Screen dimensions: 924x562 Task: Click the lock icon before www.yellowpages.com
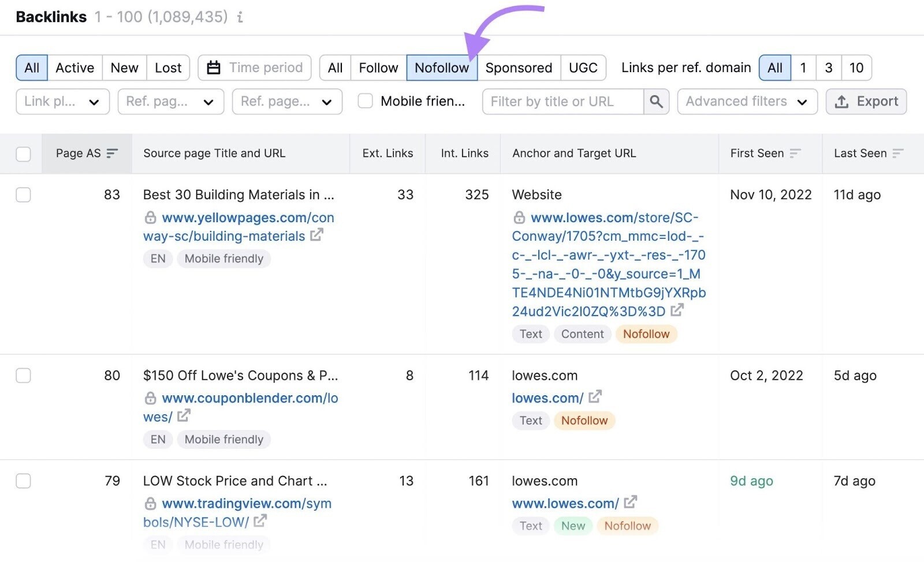click(x=150, y=218)
